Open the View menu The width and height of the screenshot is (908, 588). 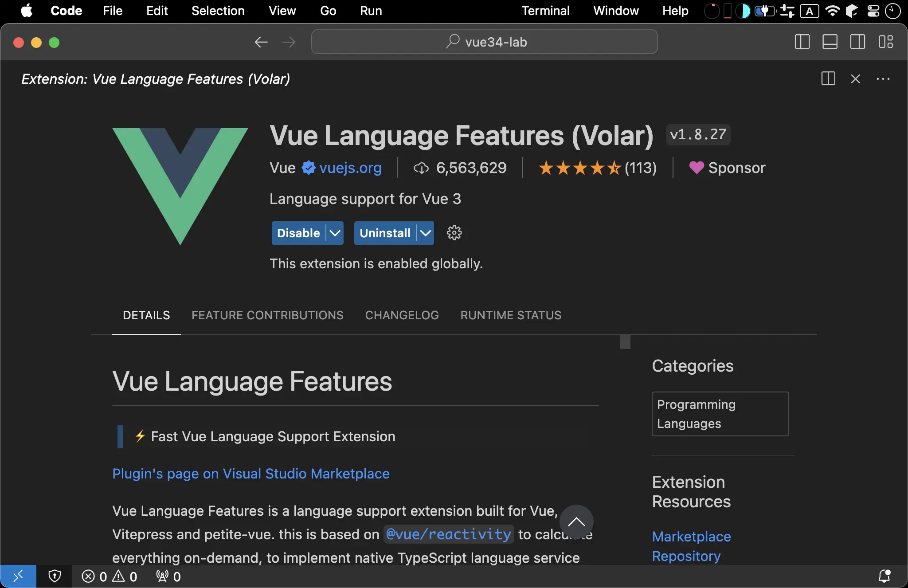click(282, 11)
